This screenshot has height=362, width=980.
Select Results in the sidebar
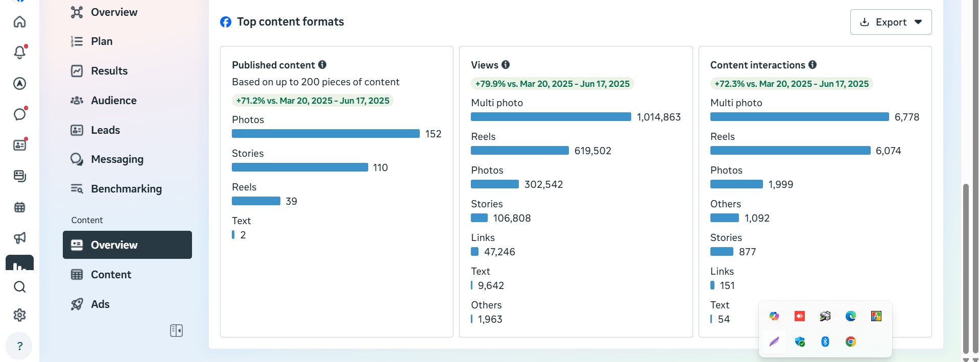[109, 71]
